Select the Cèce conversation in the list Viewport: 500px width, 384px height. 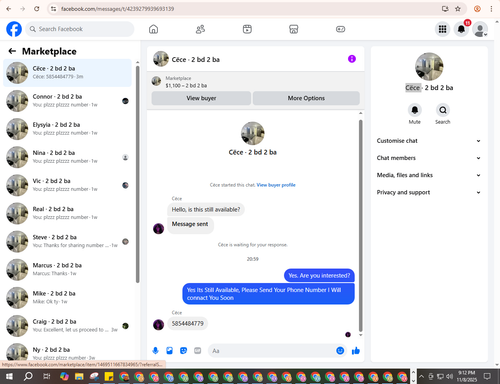pos(67,73)
